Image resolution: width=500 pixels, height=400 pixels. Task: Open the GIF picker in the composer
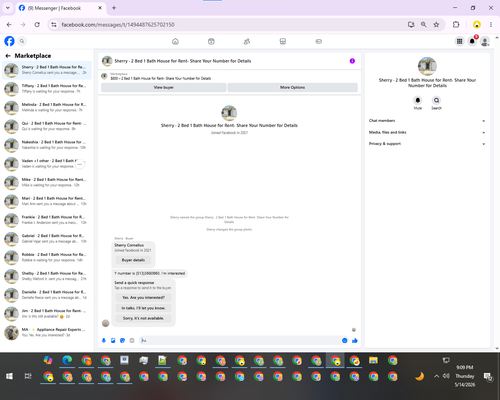coord(132,340)
